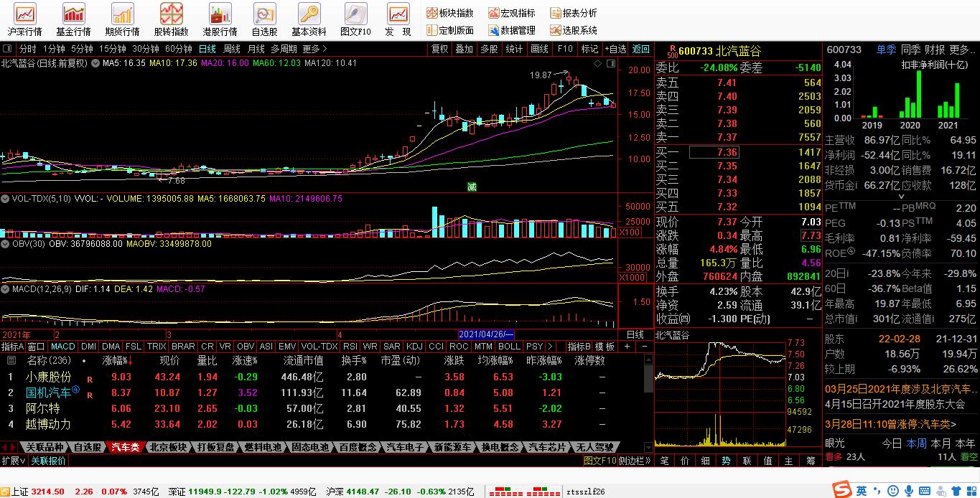Viewport: 980px width, 498px height.
Task: Open 报表分析 report analysis tool
Action: tap(574, 13)
